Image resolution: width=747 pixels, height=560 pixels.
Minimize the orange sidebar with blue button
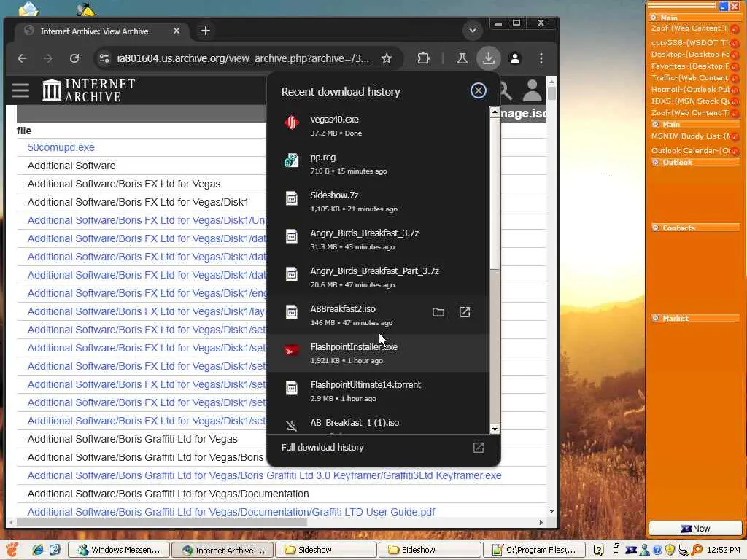pos(723,6)
